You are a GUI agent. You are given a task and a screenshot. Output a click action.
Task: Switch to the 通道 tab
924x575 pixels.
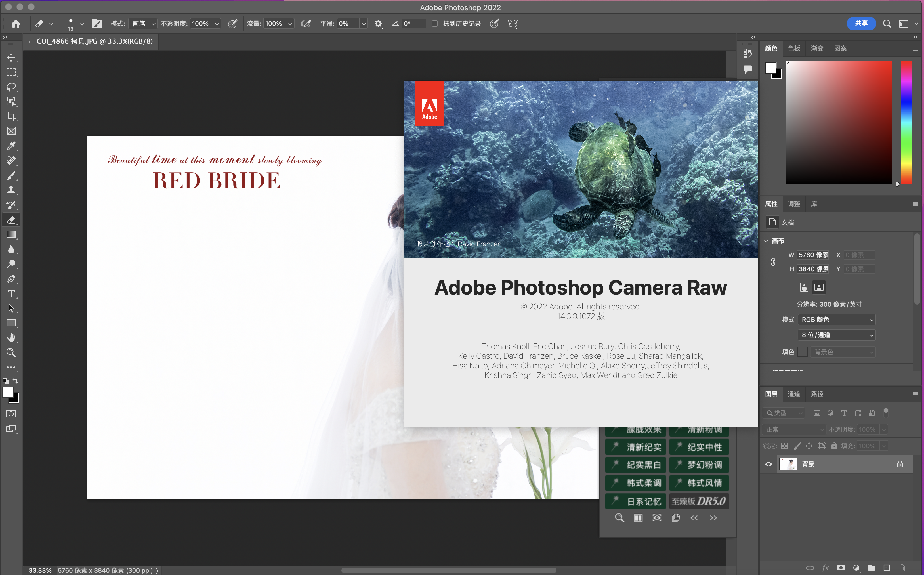click(793, 394)
